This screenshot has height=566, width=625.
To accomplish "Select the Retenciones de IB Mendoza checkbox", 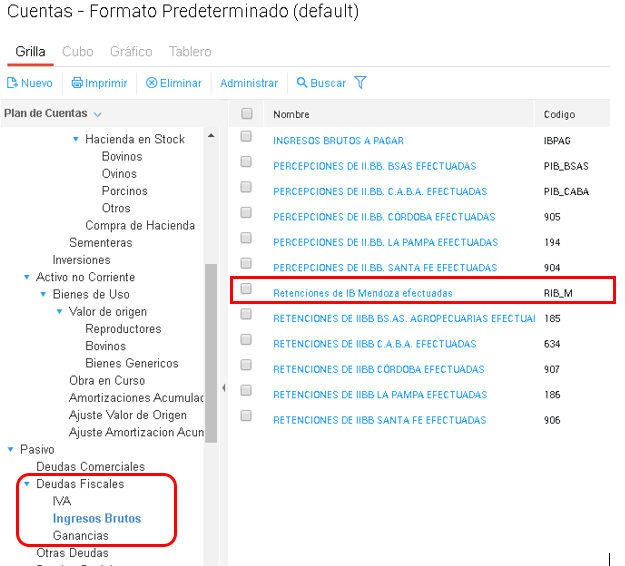I will [x=247, y=293].
